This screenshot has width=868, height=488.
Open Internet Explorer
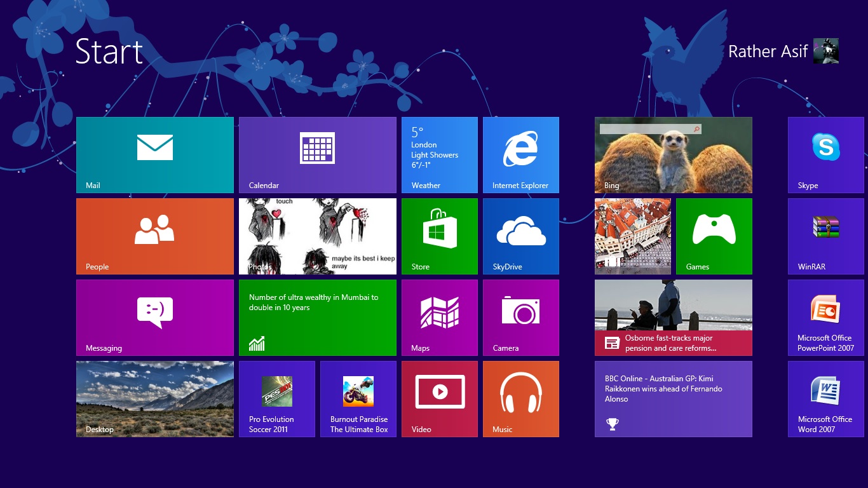click(x=520, y=154)
